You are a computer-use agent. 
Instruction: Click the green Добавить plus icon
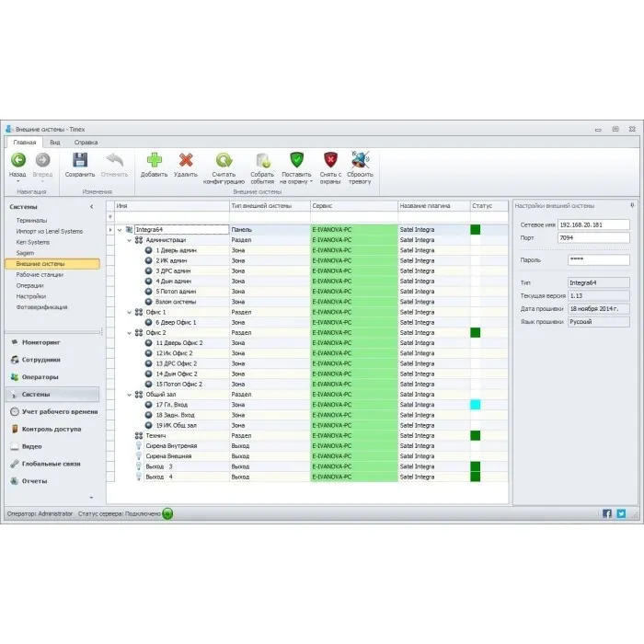click(154, 160)
